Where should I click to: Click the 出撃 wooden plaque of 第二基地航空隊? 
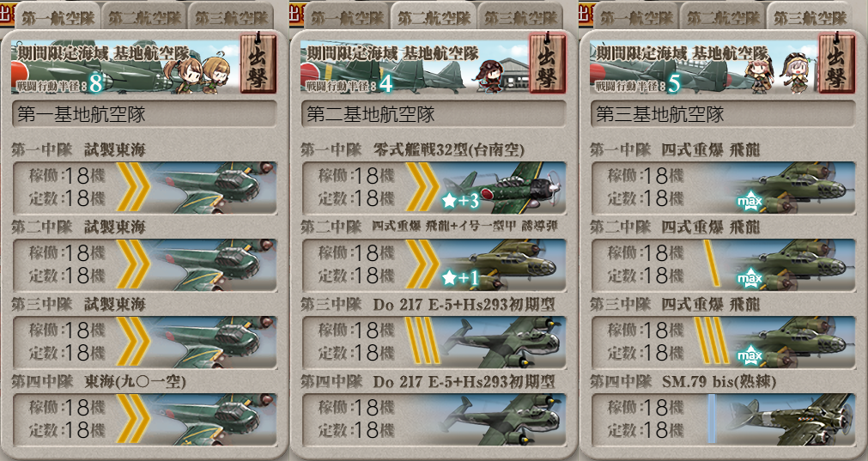[x=547, y=64]
